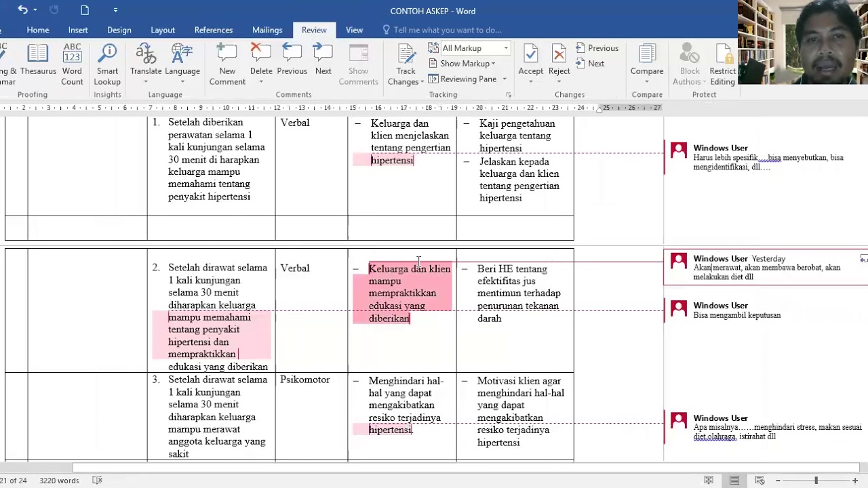Open the View tab
The height and width of the screenshot is (488, 868).
click(354, 30)
